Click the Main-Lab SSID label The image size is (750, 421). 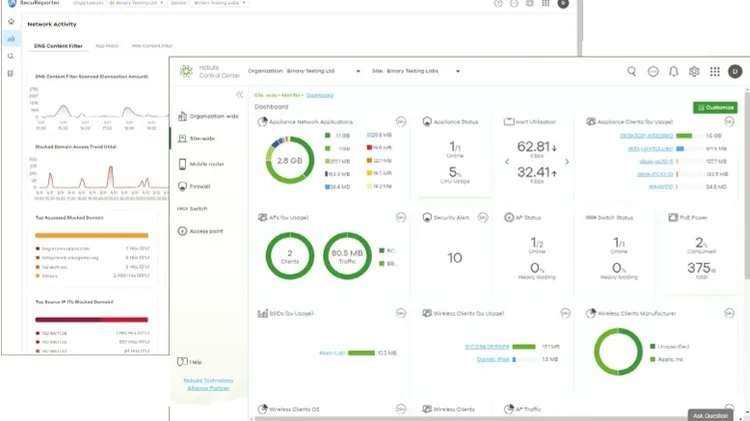[332, 353]
